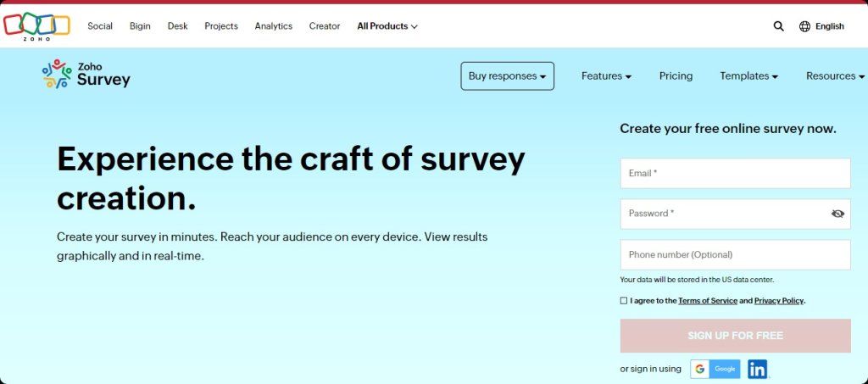868x384 pixels.
Task: Check the Terms of Service agreement box
Action: point(624,300)
